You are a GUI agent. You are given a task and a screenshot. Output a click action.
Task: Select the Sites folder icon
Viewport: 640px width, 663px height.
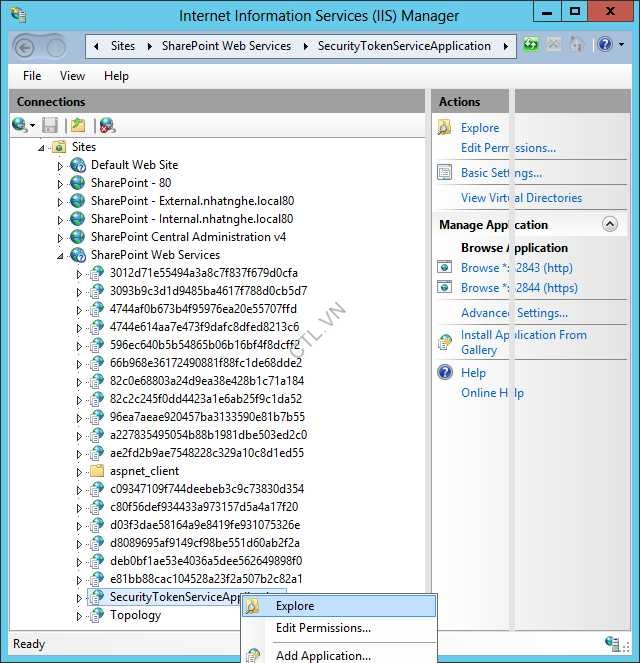(58, 147)
